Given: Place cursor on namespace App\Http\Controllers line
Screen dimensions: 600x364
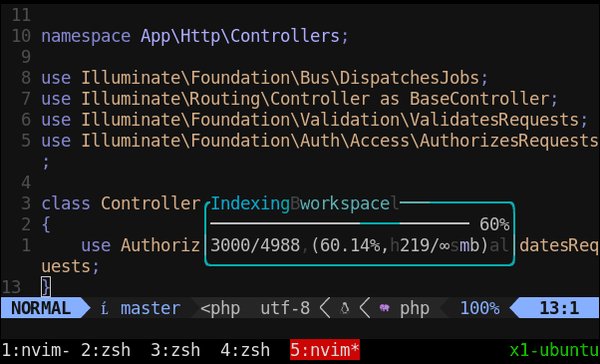Looking at the screenshot, I should pyautogui.click(x=195, y=36).
